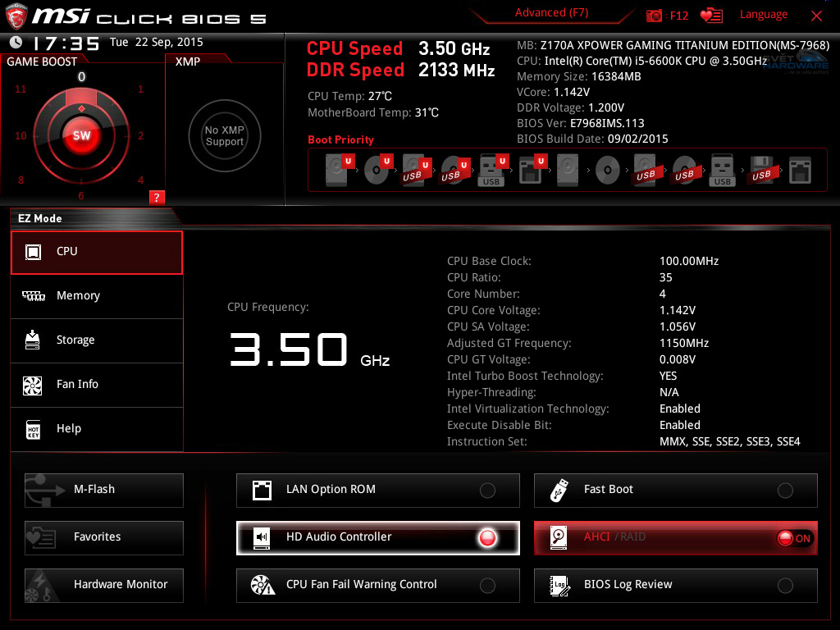Toggle the HD Audio Controller switch
This screenshot has width=840, height=630.
click(x=487, y=538)
